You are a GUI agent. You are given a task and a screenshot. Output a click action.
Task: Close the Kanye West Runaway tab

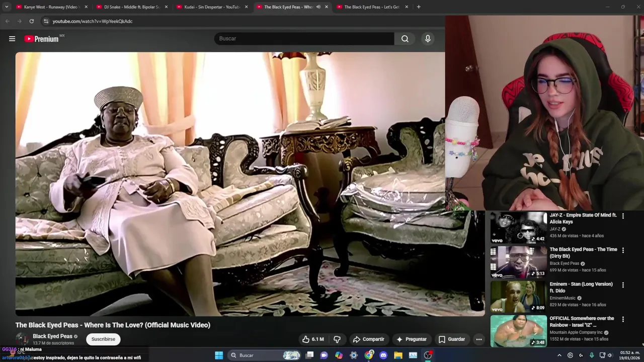86,7
